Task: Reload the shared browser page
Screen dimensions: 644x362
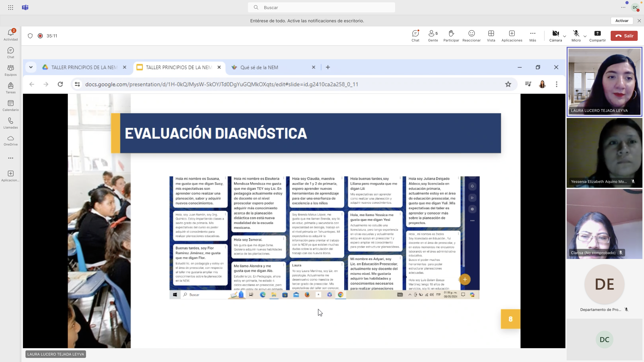Action: 60,84
